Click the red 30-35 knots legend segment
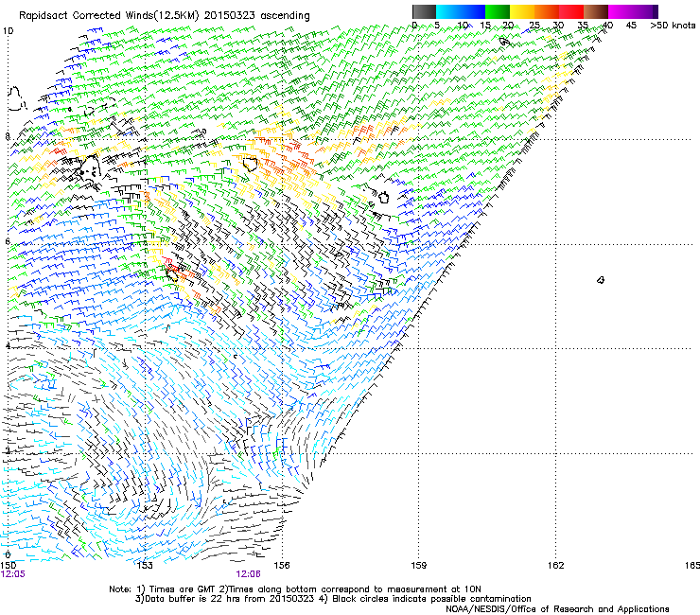Image resolution: width=700 pixels, height=615 pixels. click(571, 11)
